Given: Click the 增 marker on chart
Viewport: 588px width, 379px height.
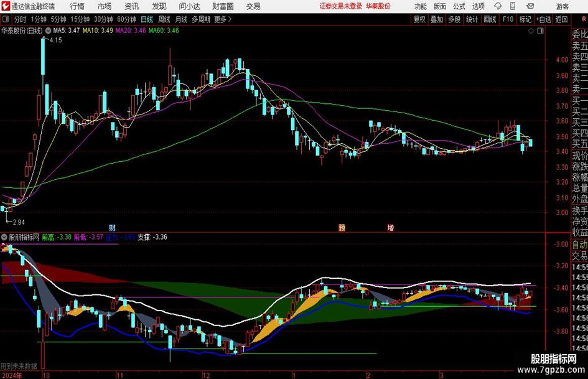Looking at the screenshot, I should [x=390, y=227].
